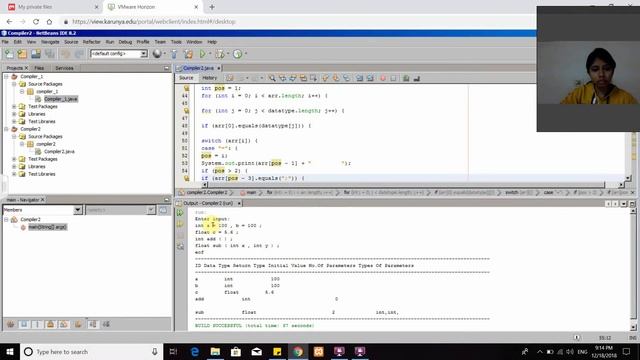Select Compiler2.java in project tree

(59, 151)
